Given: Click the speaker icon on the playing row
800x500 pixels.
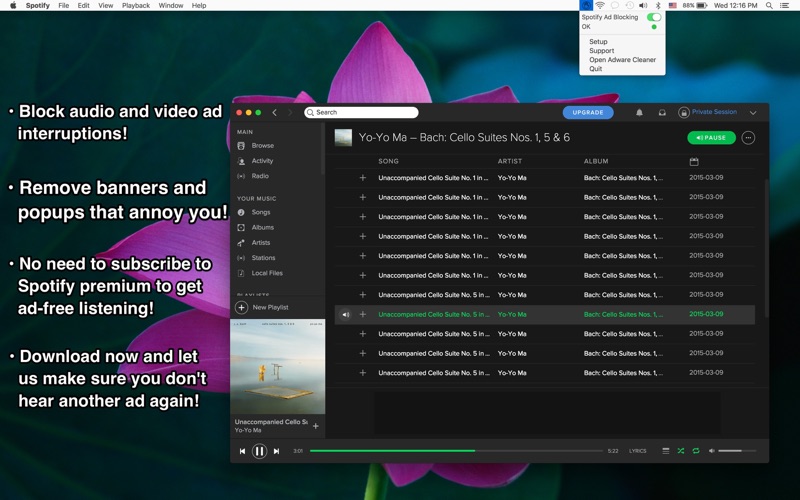Looking at the screenshot, I should click(x=345, y=315).
